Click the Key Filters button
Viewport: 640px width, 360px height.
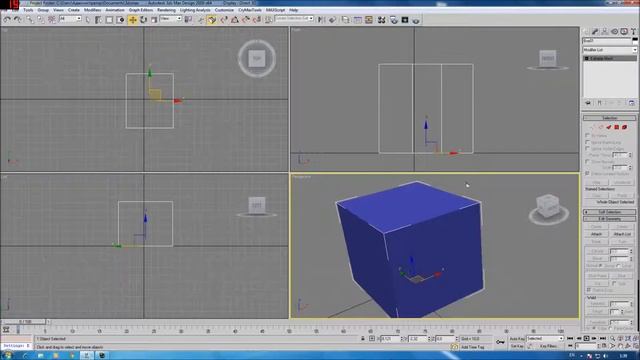tap(549, 346)
